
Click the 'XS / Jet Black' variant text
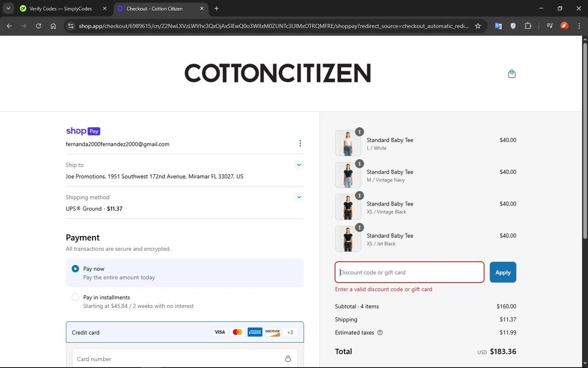pyautogui.click(x=381, y=244)
